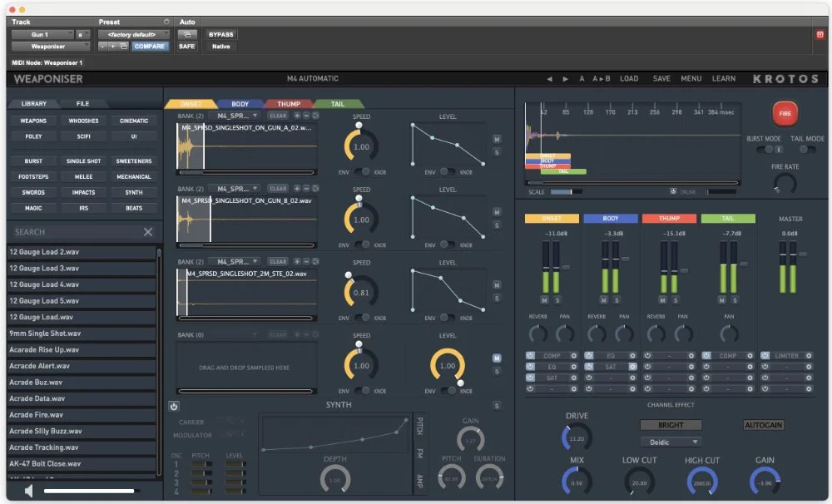Open settings of the ONSET COMP effect

pos(573,355)
